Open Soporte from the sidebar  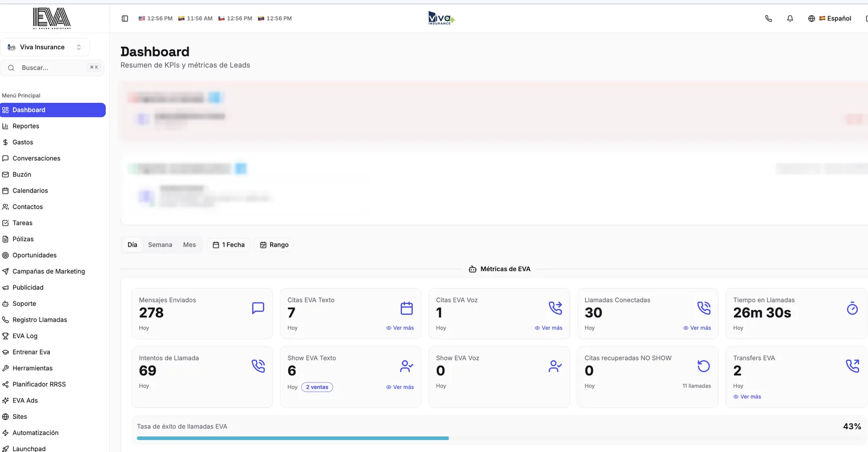tap(53, 304)
